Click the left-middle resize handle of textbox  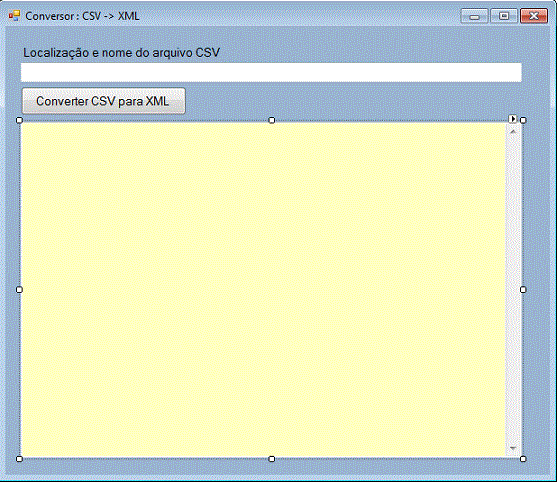point(20,290)
